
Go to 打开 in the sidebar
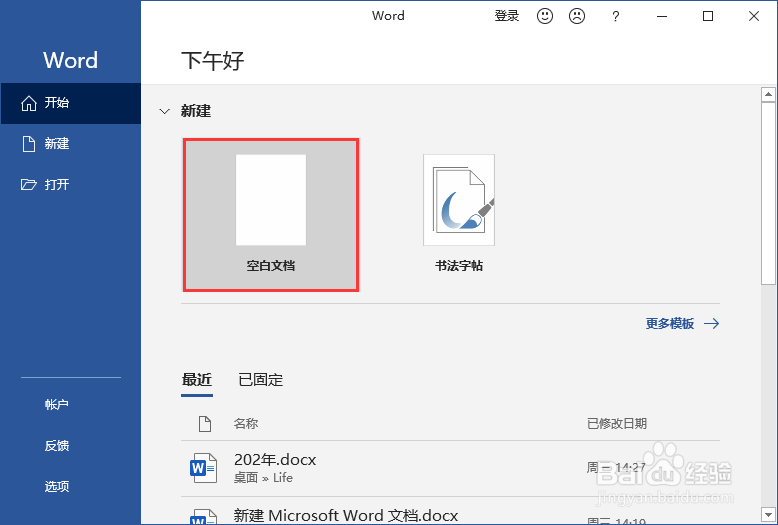tap(70, 185)
